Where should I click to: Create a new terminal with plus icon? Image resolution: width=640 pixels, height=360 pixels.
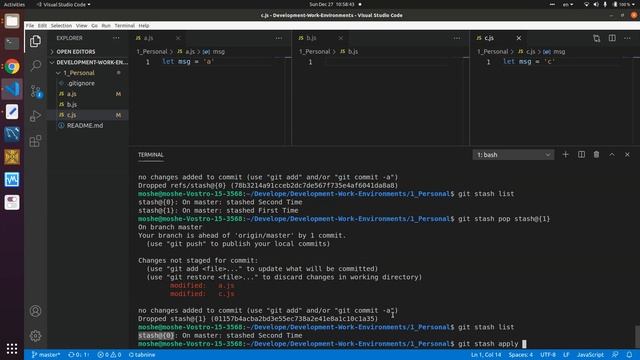pos(565,155)
